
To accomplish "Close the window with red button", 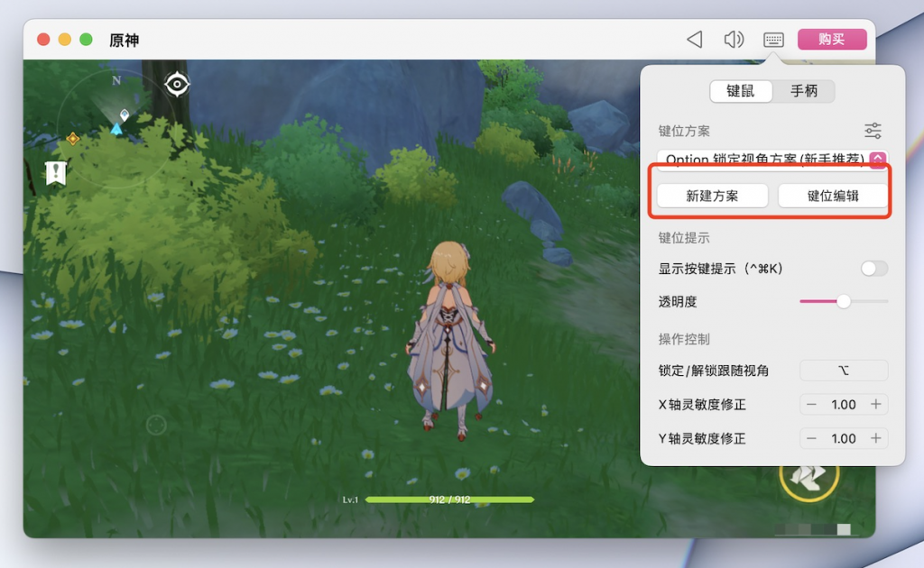I will coord(43,40).
